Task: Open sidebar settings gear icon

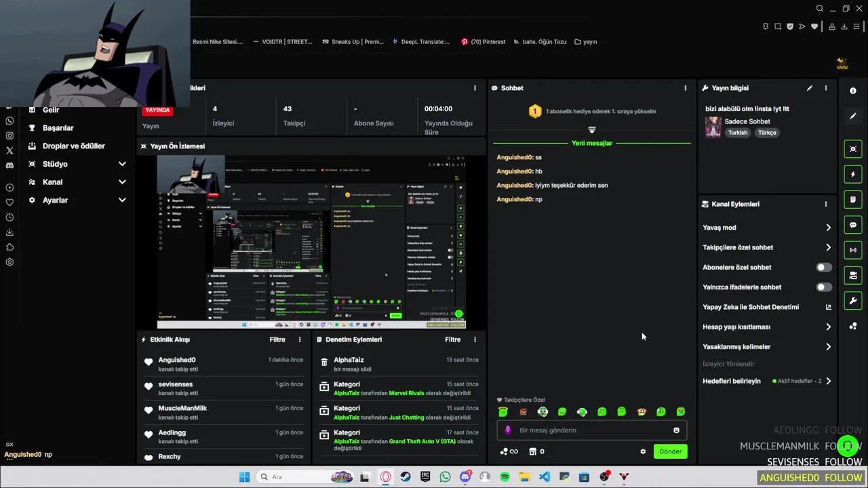Action: [9, 262]
